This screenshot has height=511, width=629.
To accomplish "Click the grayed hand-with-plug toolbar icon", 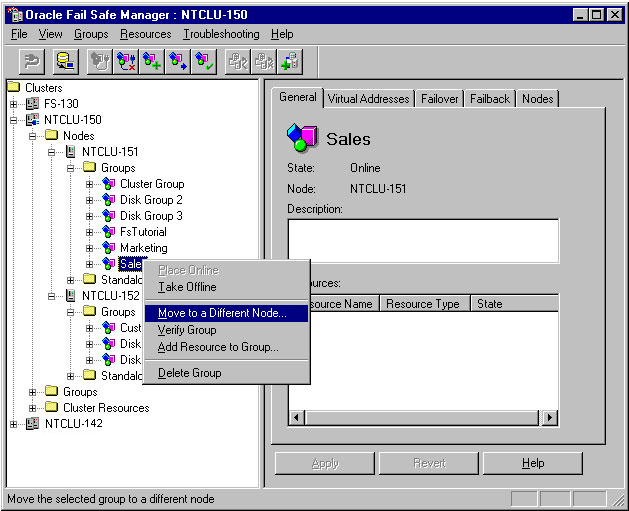I will click(x=99, y=62).
